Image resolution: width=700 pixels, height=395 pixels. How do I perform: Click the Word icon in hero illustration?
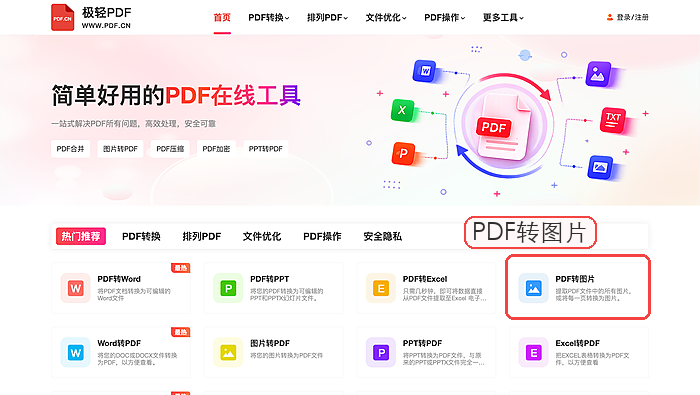(425, 71)
